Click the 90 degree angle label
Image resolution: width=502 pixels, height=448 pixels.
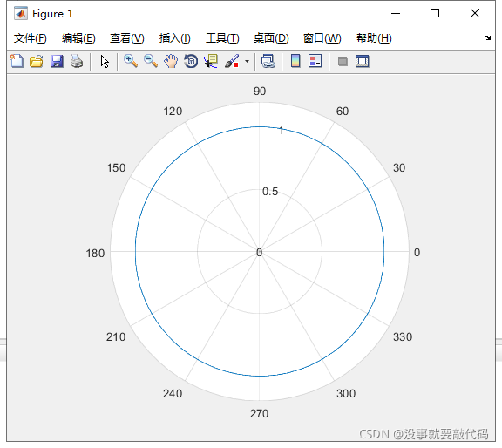coord(260,92)
